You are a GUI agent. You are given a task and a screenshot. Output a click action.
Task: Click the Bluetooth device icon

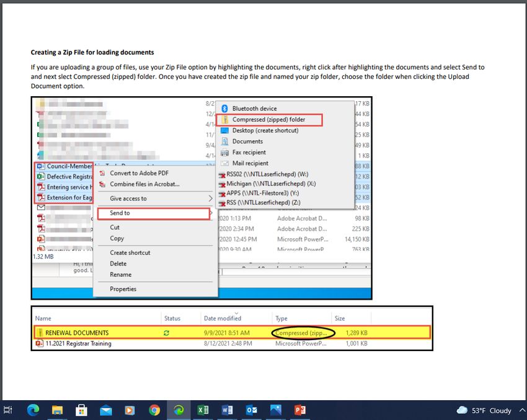[x=224, y=109]
